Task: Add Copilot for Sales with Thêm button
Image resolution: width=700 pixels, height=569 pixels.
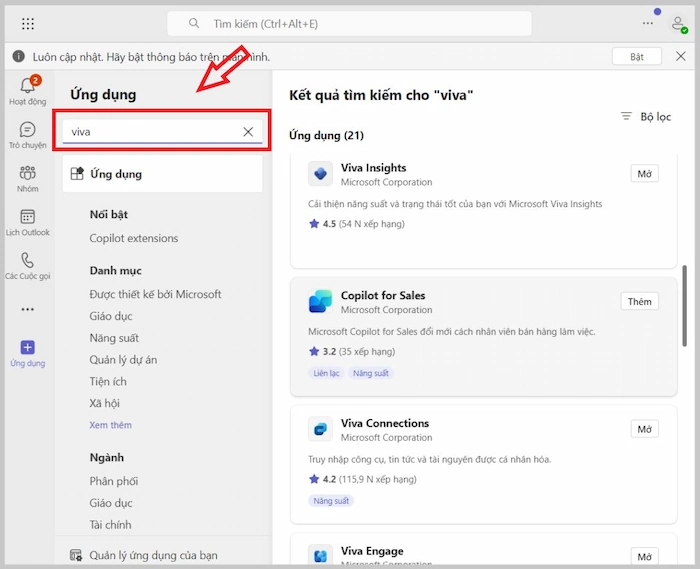Action: click(x=639, y=302)
